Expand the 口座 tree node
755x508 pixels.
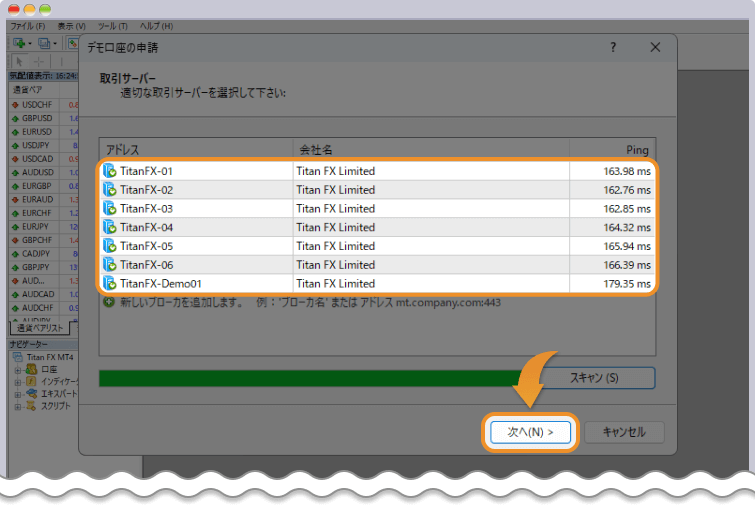18,370
